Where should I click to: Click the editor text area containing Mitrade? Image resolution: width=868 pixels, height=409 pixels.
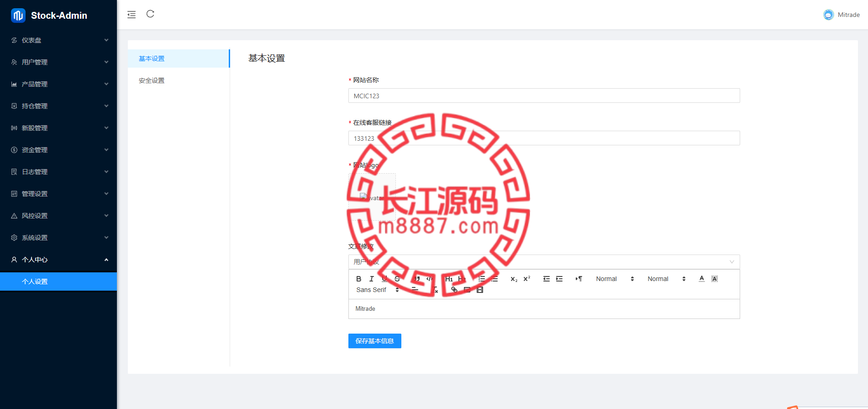[x=544, y=309]
